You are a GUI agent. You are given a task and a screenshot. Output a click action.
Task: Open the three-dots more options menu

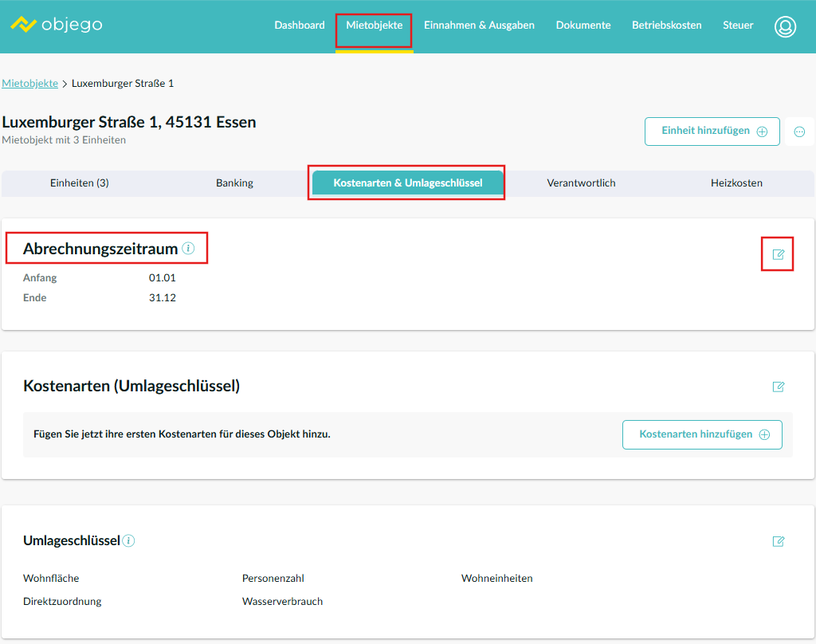(x=799, y=132)
